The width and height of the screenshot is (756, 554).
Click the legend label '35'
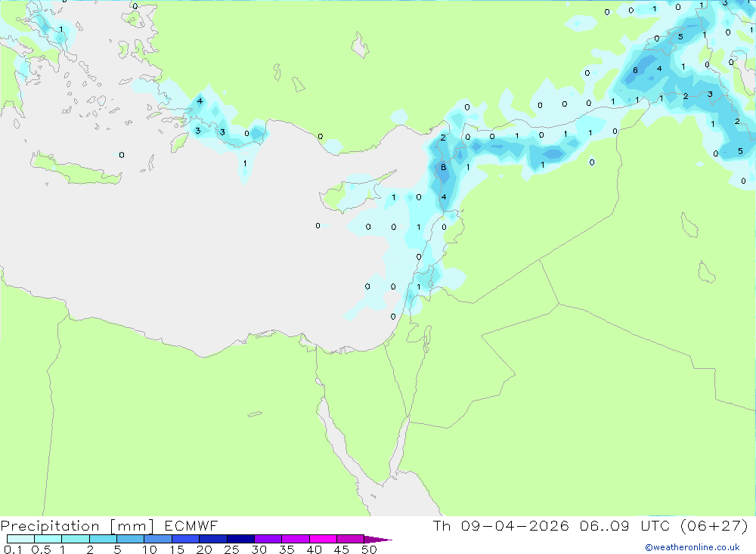287,549
